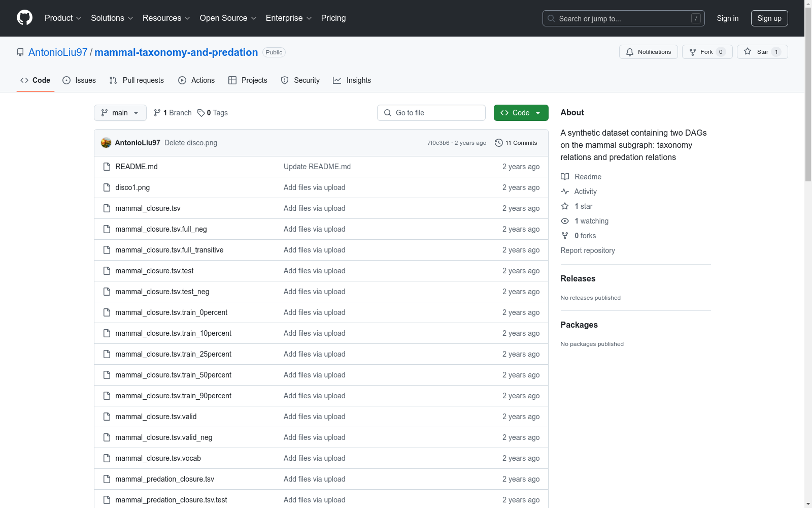812x508 pixels.
Task: Expand the Product menu
Action: click(63, 18)
